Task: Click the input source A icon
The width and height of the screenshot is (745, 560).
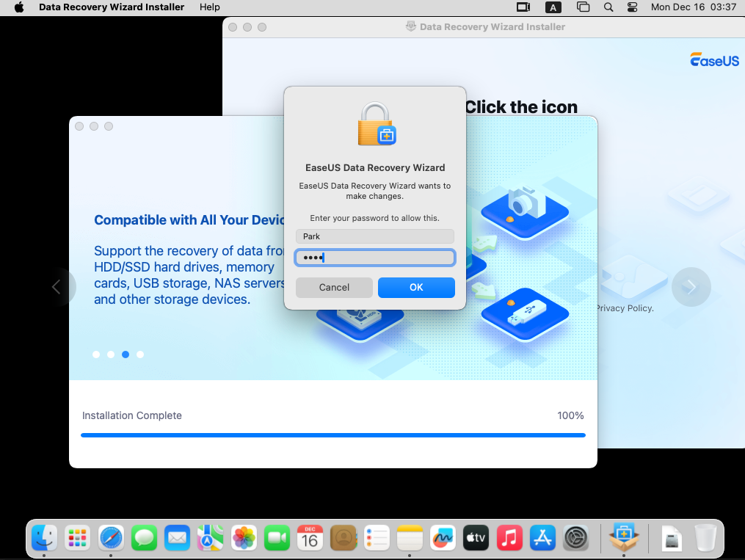Action: click(553, 7)
